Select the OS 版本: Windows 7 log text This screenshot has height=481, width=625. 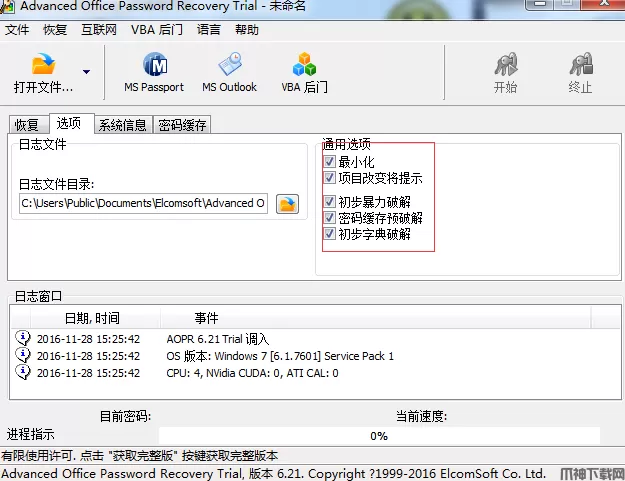[x=280, y=356]
